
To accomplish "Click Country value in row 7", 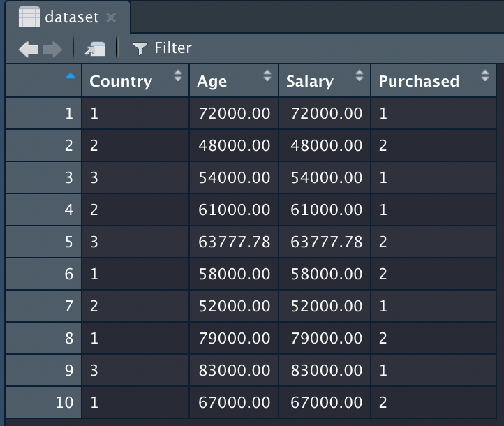I will [x=94, y=306].
